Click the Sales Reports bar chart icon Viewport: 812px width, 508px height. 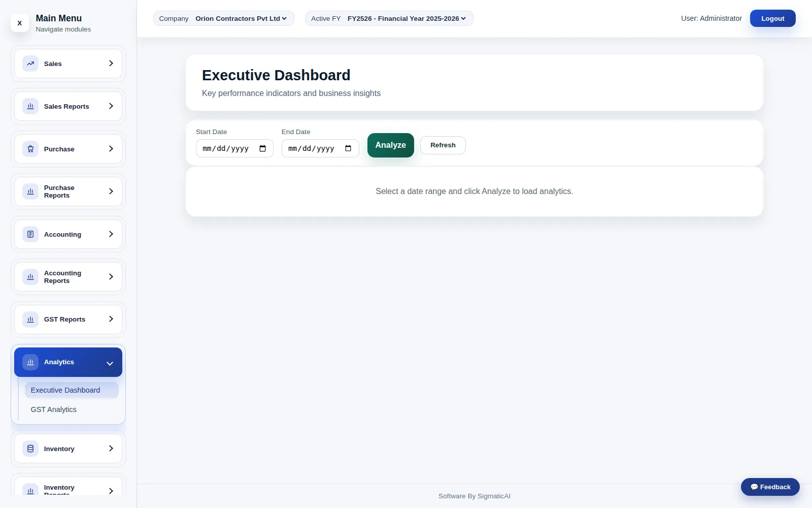(x=30, y=106)
